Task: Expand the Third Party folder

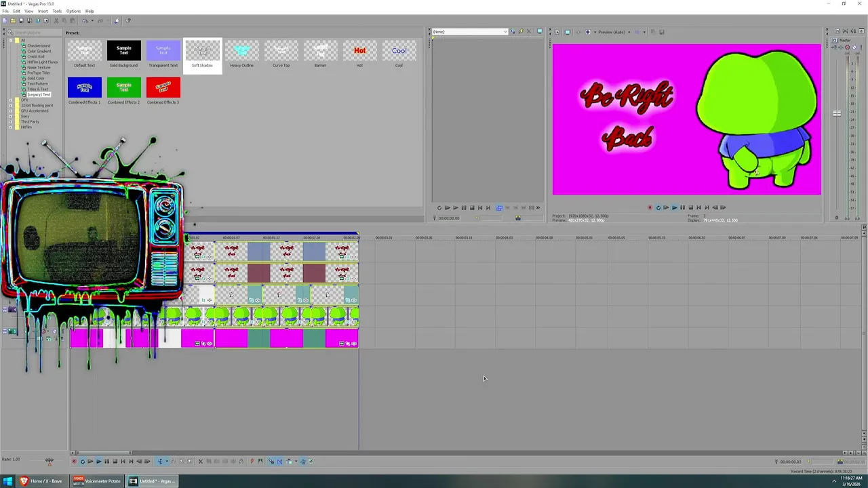Action: click(10, 121)
